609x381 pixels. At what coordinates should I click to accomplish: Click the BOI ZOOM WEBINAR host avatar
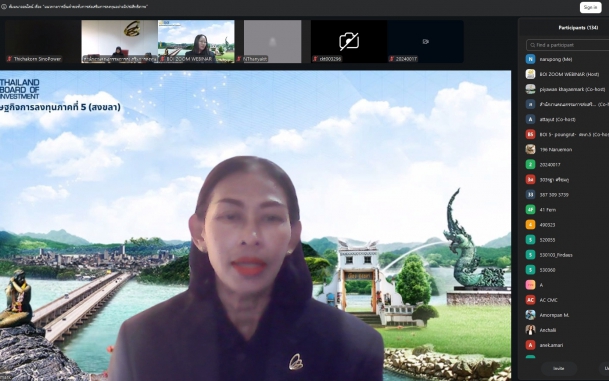530,74
